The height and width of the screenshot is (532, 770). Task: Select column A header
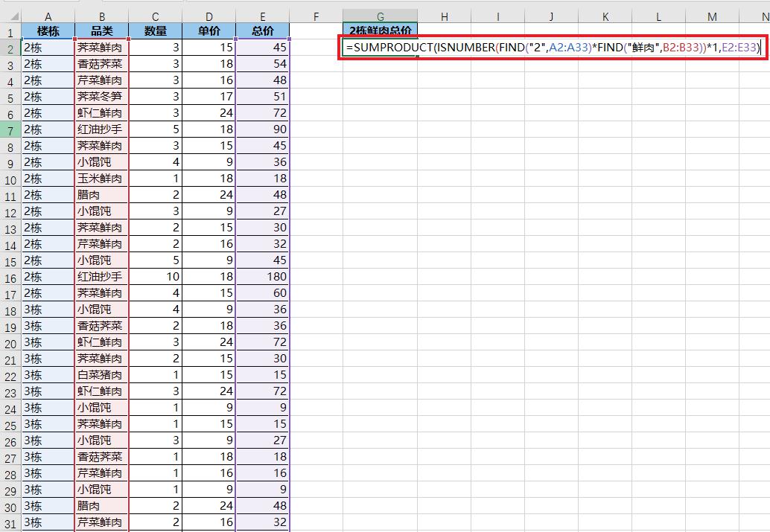[x=48, y=16]
